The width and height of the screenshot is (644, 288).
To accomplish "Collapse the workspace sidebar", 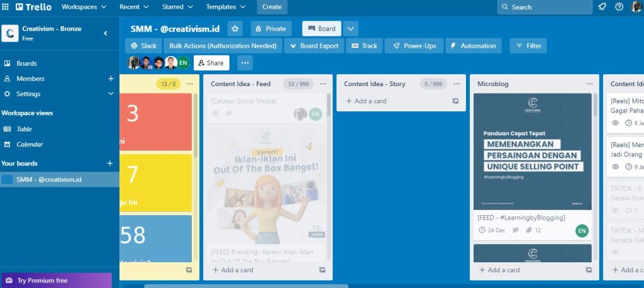I will (106, 33).
